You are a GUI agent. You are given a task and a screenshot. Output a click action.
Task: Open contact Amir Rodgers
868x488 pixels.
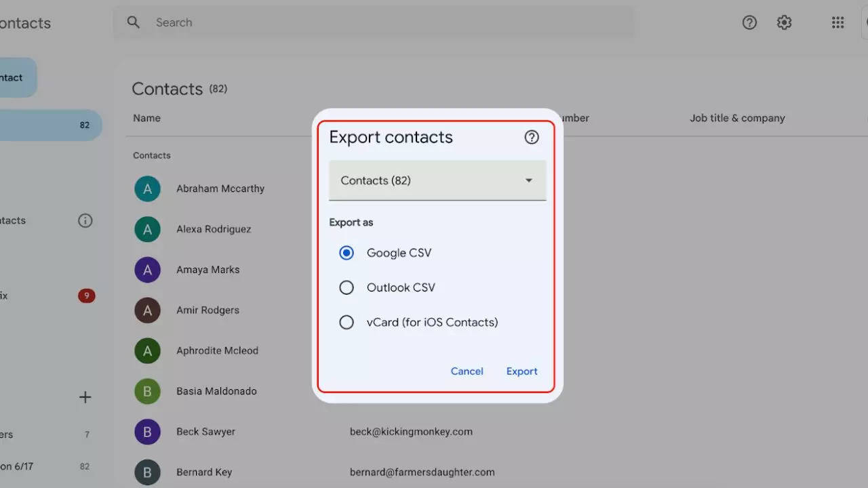point(208,310)
